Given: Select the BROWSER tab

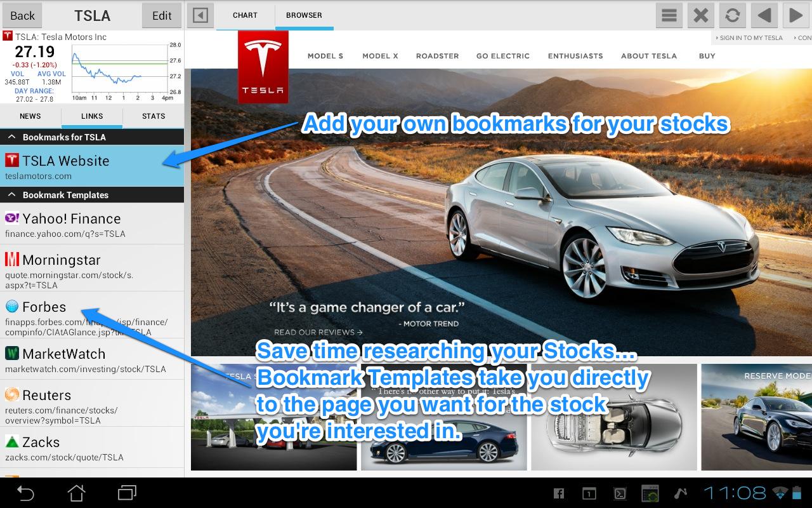Looking at the screenshot, I should coord(304,15).
